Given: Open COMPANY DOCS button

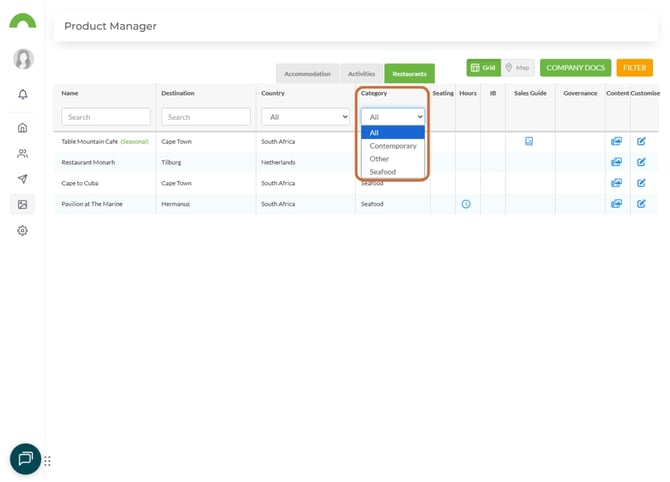Looking at the screenshot, I should [x=575, y=68].
